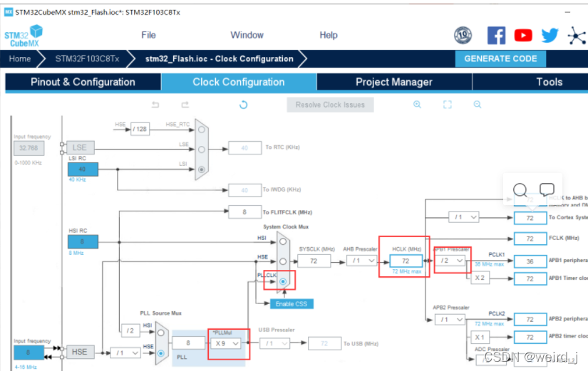Click the STM32CubeMX logo
The image size is (588, 371).
(24, 36)
